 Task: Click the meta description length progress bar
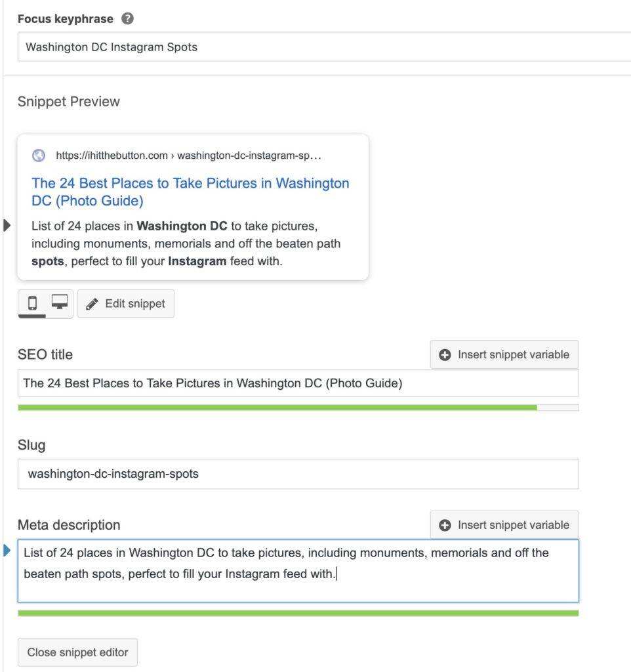click(x=298, y=613)
